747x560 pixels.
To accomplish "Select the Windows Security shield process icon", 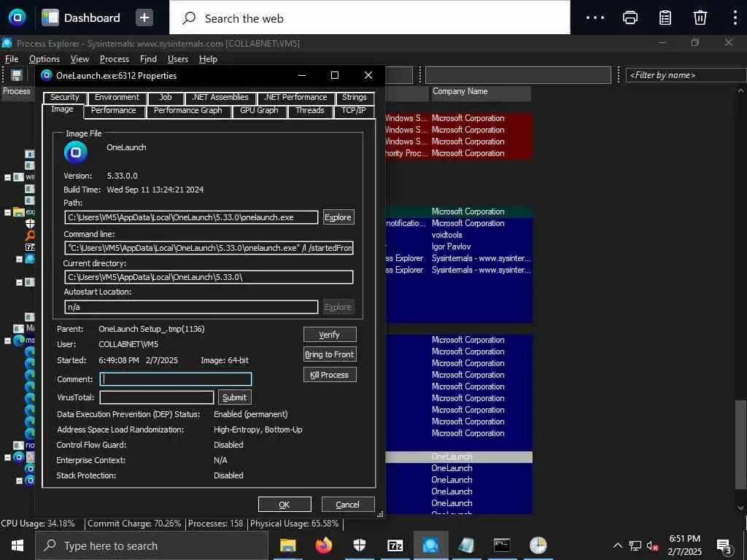I will click(x=29, y=224).
